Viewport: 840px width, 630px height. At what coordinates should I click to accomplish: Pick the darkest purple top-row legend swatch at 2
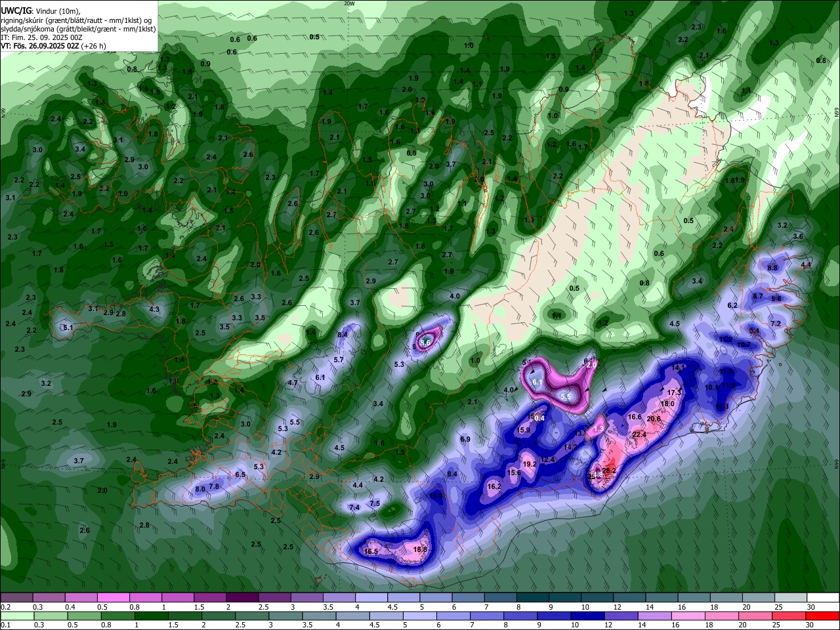242,597
